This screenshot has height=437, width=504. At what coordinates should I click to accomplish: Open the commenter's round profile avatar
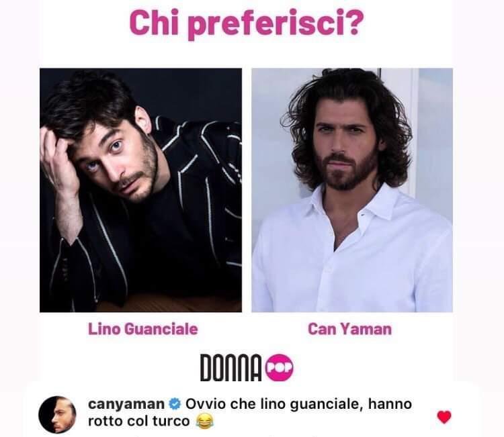click(x=57, y=415)
